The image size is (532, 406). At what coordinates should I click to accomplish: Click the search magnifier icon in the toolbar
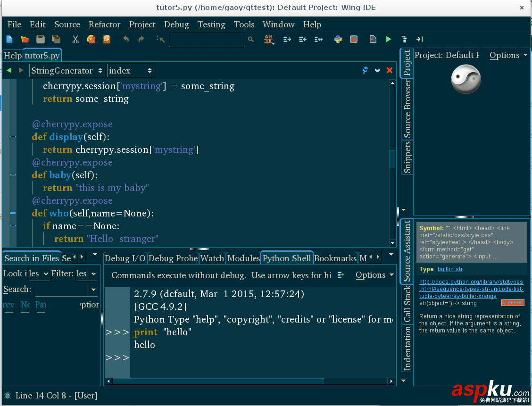tap(250, 40)
